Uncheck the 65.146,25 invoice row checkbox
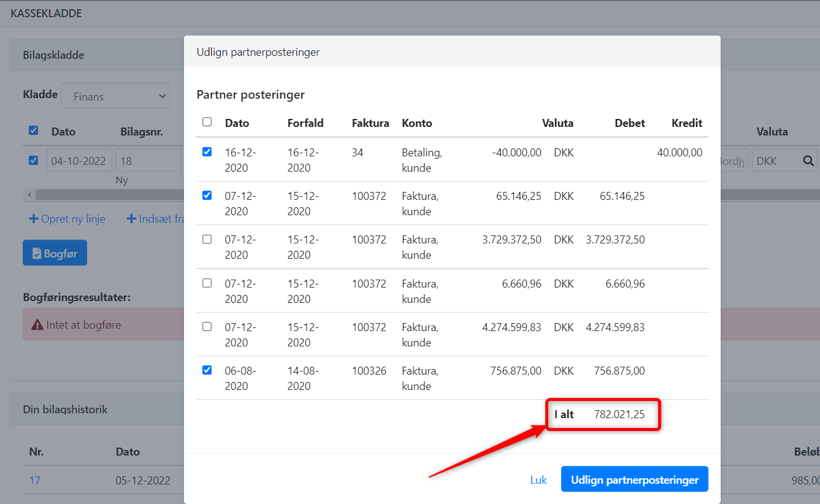The height and width of the screenshot is (504, 820). click(207, 196)
